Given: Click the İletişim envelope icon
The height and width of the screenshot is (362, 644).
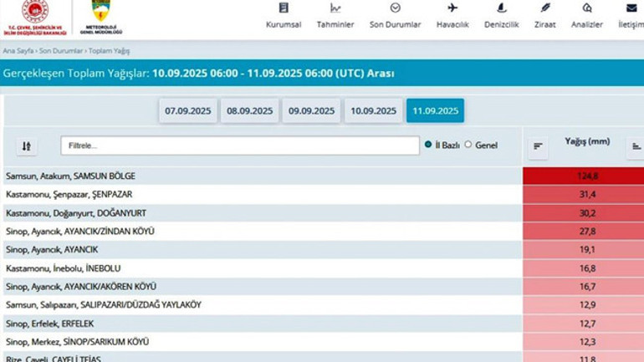Looking at the screenshot, I should click(631, 8).
